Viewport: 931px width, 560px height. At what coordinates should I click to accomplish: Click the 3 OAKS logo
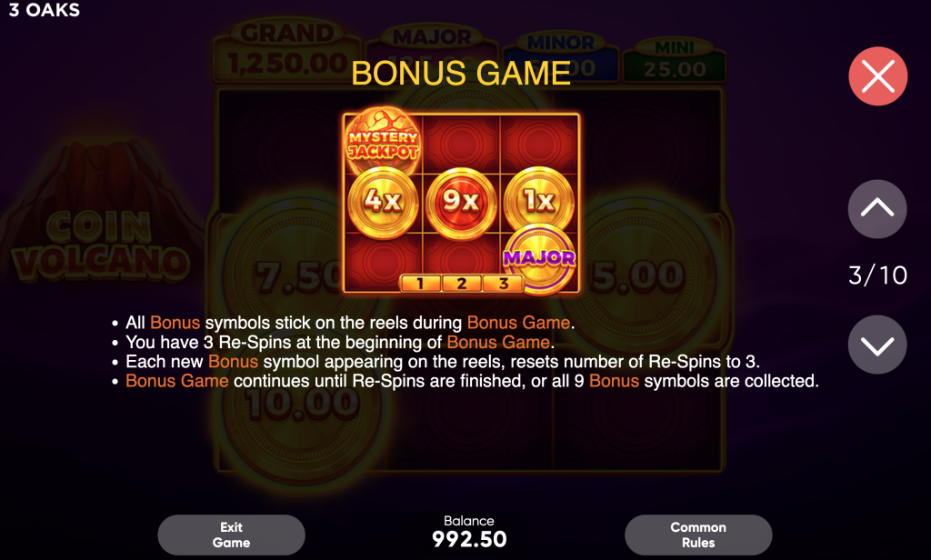pos(44,10)
